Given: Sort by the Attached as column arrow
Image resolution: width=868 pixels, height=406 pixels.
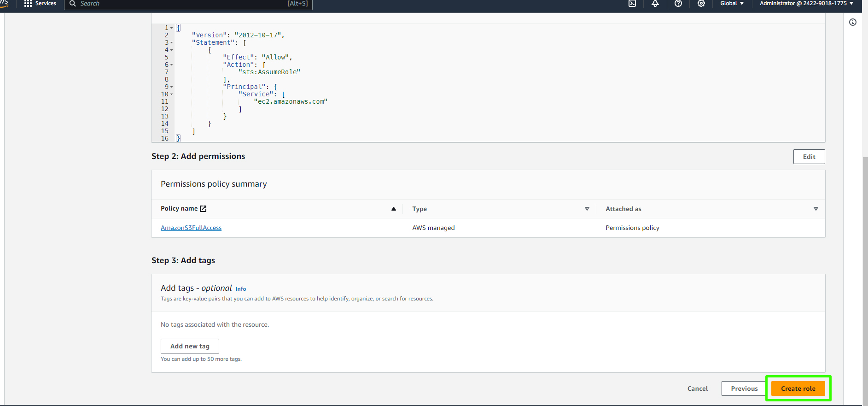Looking at the screenshot, I should [816, 209].
